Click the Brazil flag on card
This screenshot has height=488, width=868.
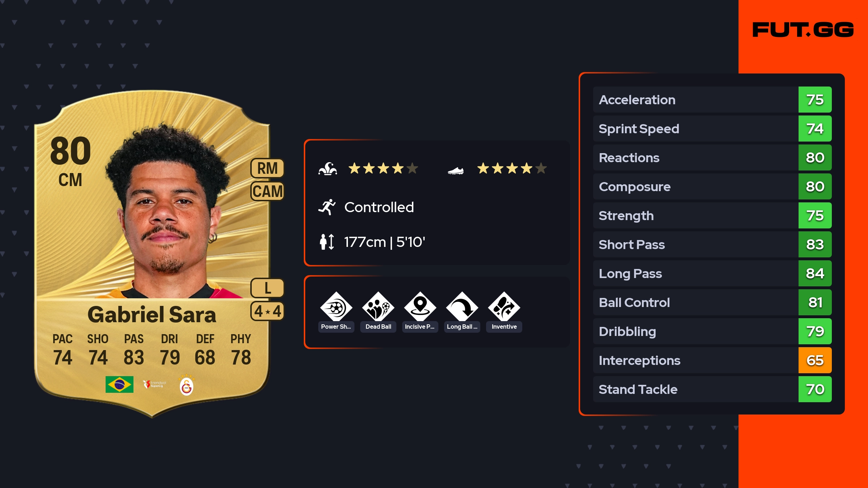(119, 384)
